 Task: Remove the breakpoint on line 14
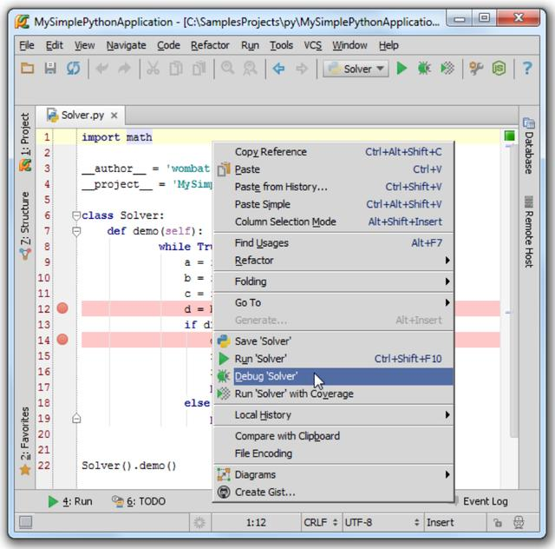point(62,339)
